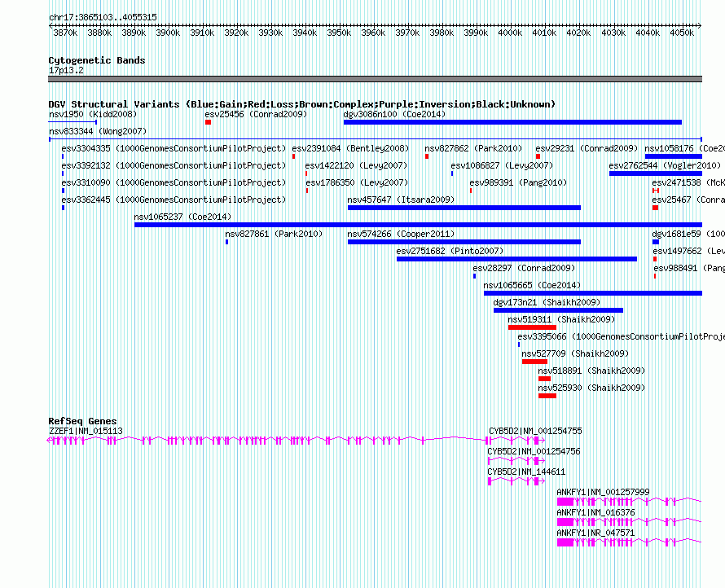The width and height of the screenshot is (725, 588).
Task: Click the esv1086827 (Levy2007) label
Action: [502, 165]
